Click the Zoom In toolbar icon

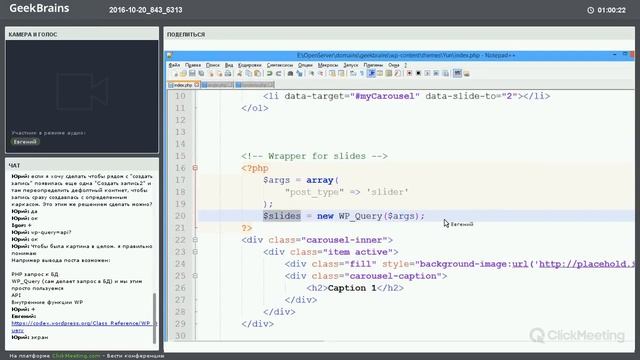(x=311, y=73)
